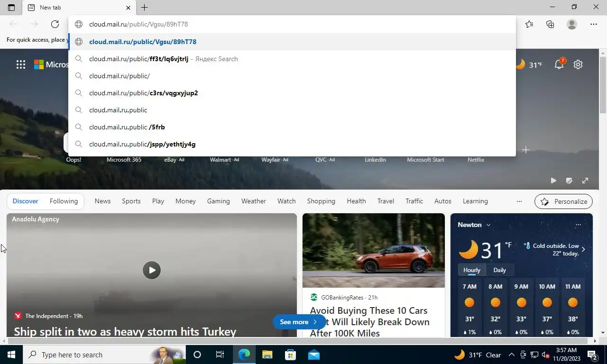The height and width of the screenshot is (364, 607).
Task: Expand the background to fullscreen
Action: [x=585, y=181]
